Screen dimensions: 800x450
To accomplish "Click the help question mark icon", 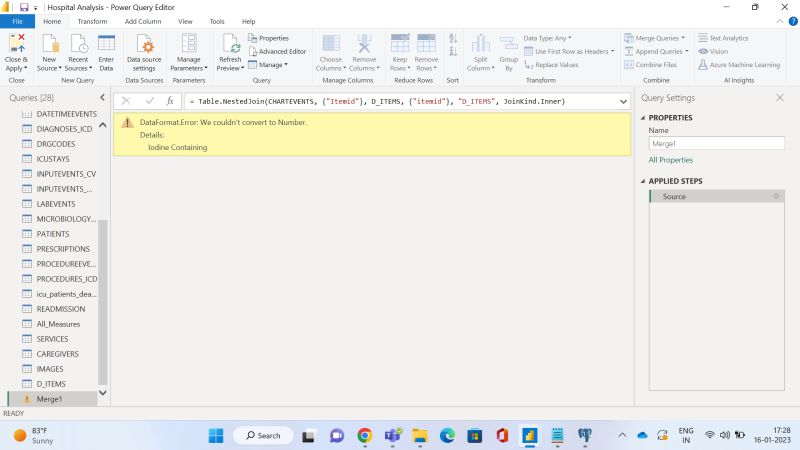I will pyautogui.click(x=793, y=21).
